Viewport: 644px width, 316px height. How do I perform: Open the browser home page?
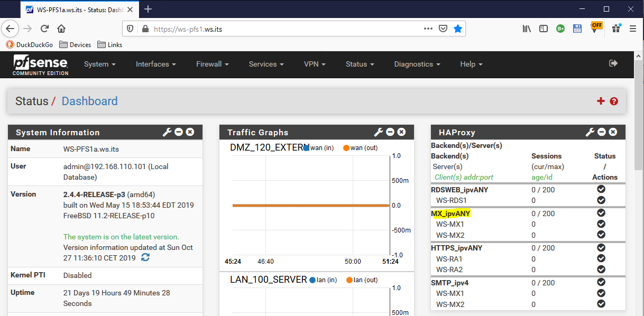pos(61,29)
